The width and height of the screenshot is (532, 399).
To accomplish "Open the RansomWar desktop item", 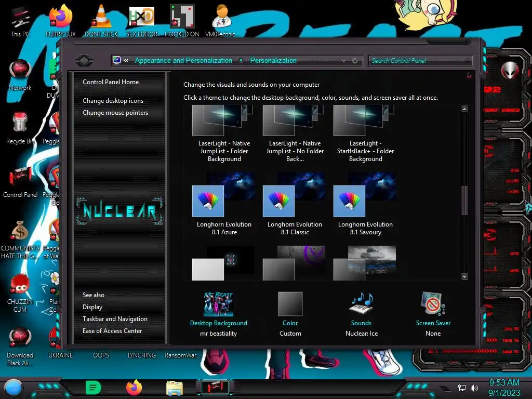I will 182,355.
